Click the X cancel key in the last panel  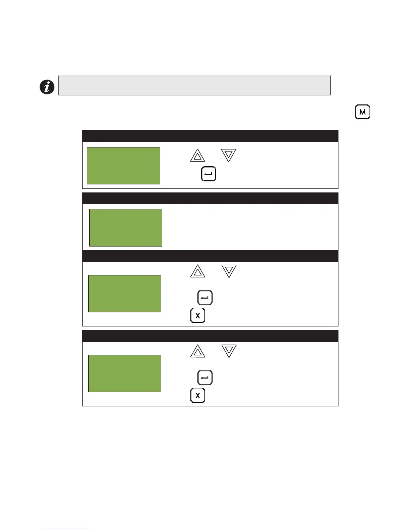click(x=197, y=396)
